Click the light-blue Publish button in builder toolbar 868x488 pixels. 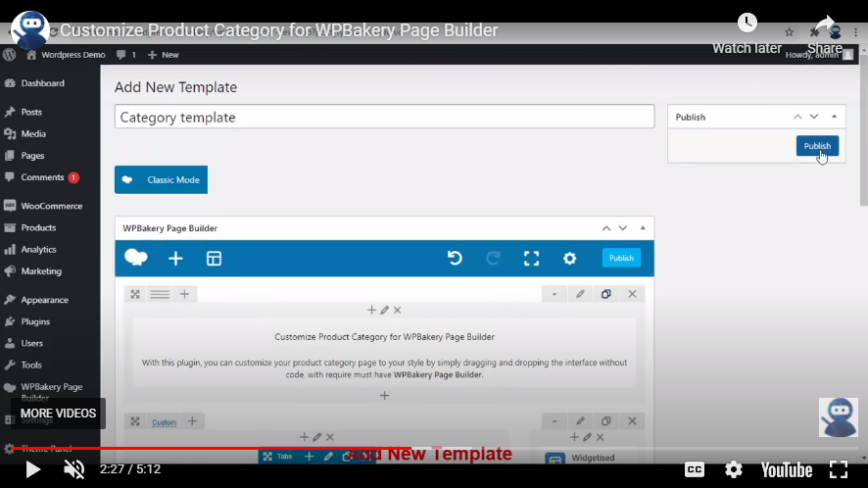(621, 258)
